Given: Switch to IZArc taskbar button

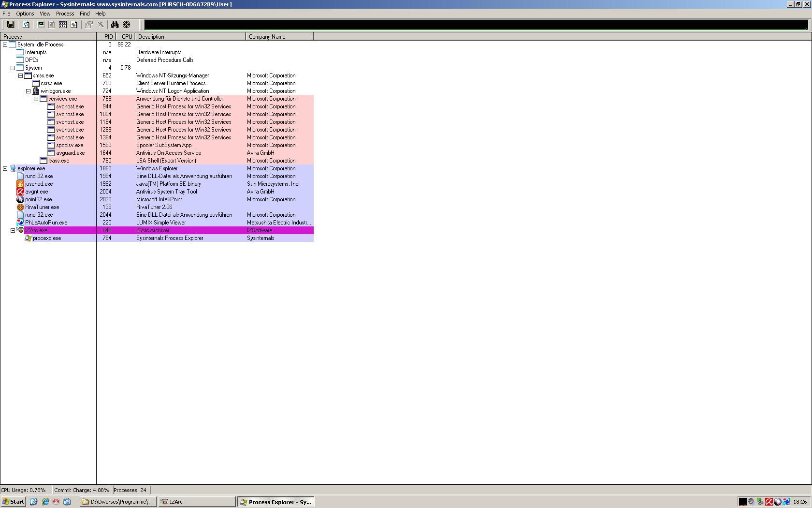Looking at the screenshot, I should [197, 502].
